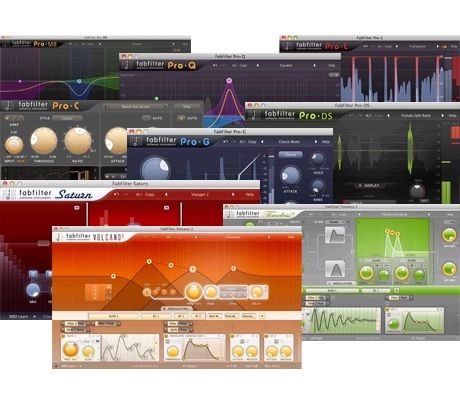Click the Dry Mix knob in Timeless
This screenshot has width=460, height=416.
coord(449,235)
